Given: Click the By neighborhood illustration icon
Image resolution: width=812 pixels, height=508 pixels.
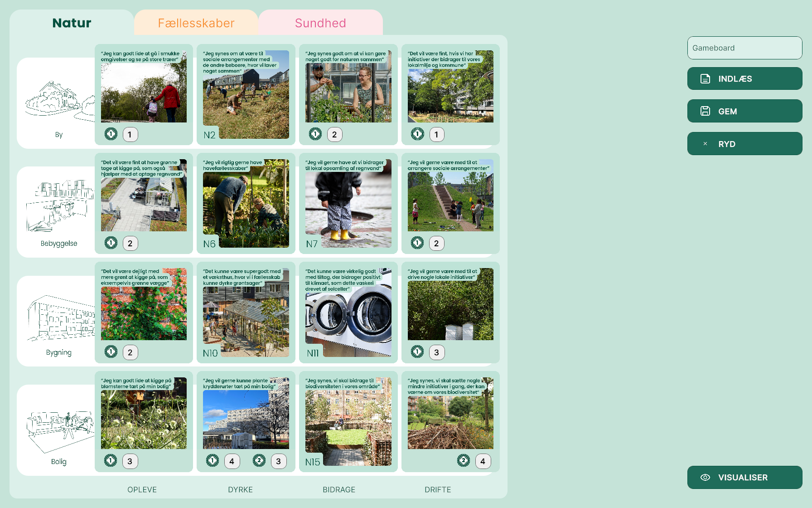Looking at the screenshot, I should (59, 101).
